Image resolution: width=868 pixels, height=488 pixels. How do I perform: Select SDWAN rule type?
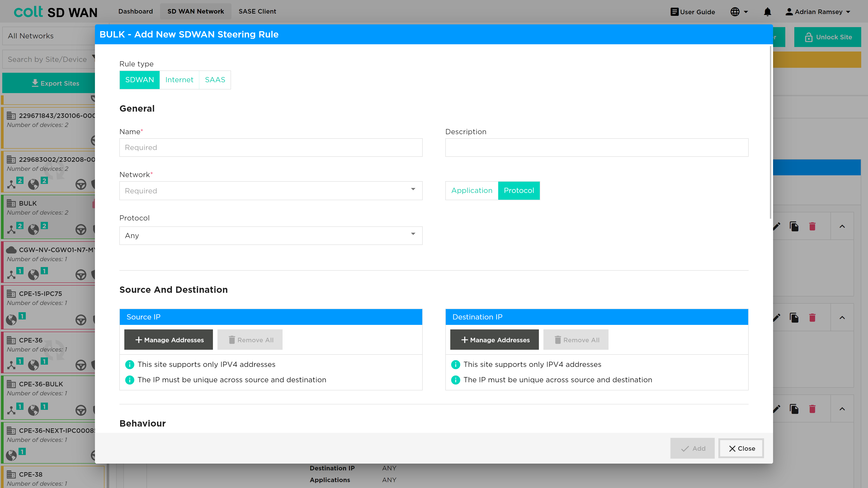coord(139,80)
